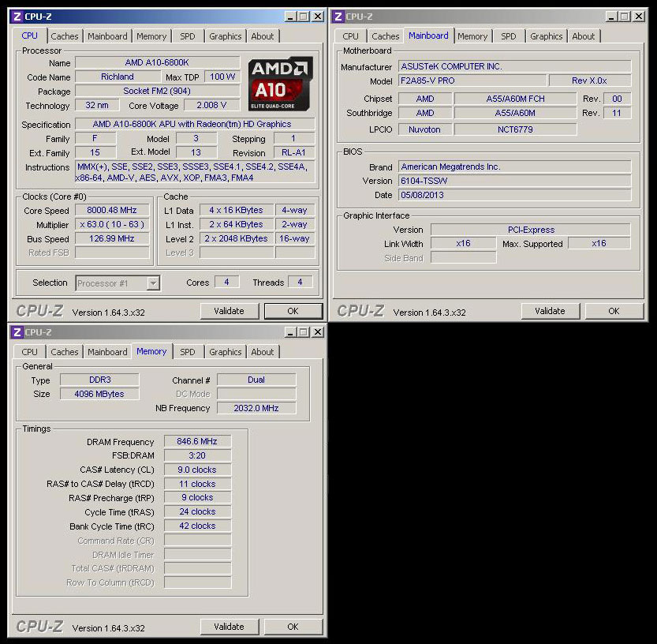
Task: Open the Caches tab in the Memory window
Action: coord(65,352)
